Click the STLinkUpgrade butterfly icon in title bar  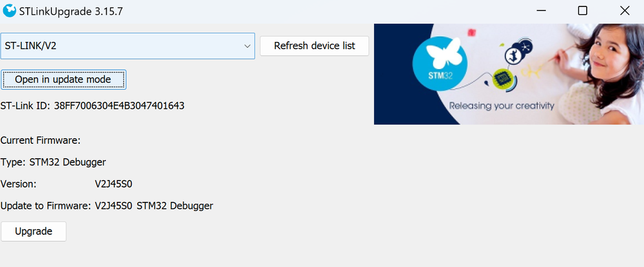10,10
